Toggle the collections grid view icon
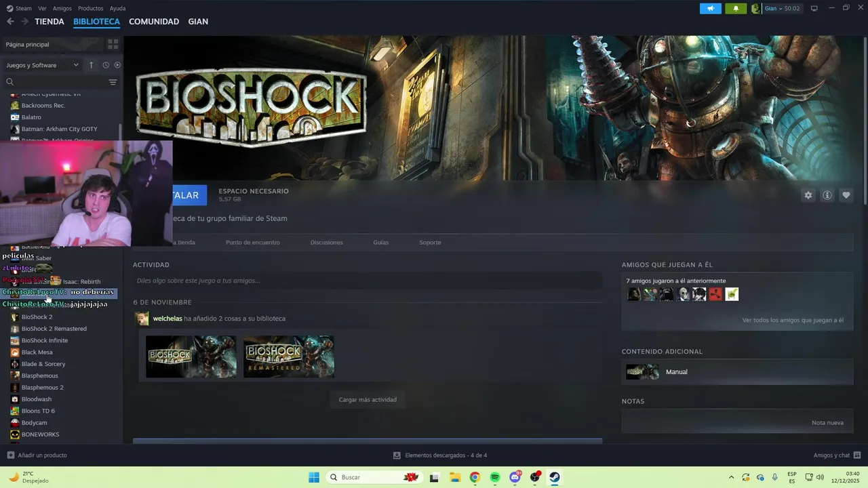The height and width of the screenshot is (488, 868). click(113, 44)
